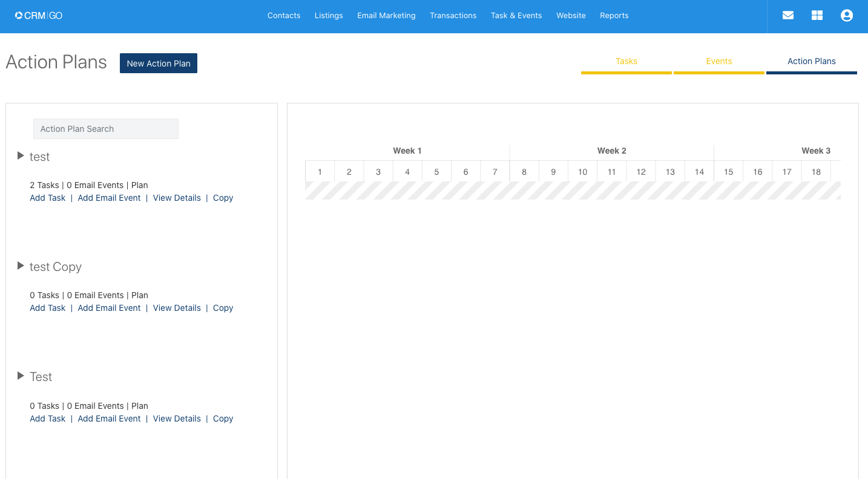Screen dimensions: 868x479
Task: Select day 16 in the timeline
Action: point(758,172)
